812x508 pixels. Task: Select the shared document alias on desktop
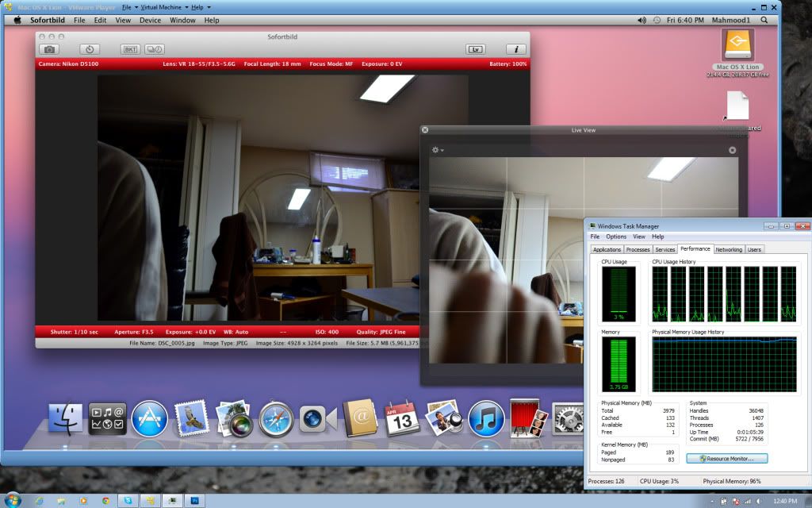[x=737, y=106]
